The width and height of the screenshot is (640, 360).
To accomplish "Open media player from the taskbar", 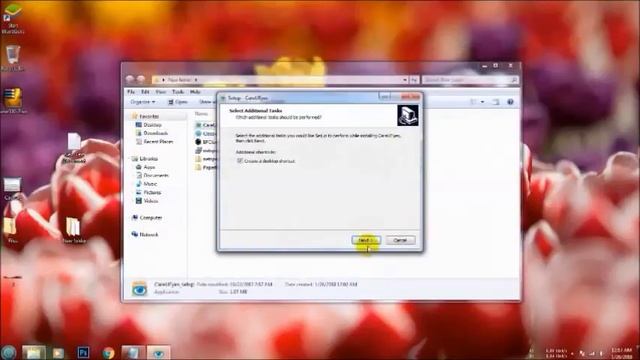I will coord(58,353).
